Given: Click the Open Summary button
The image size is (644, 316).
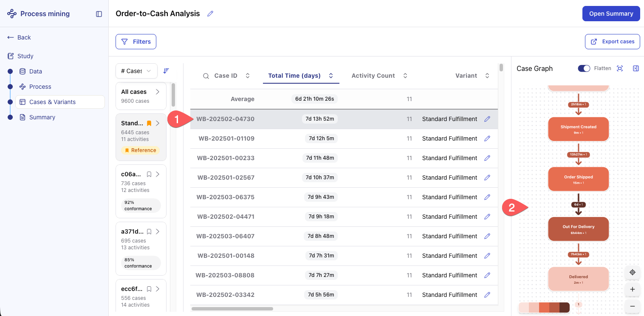Looking at the screenshot, I should click(x=611, y=14).
